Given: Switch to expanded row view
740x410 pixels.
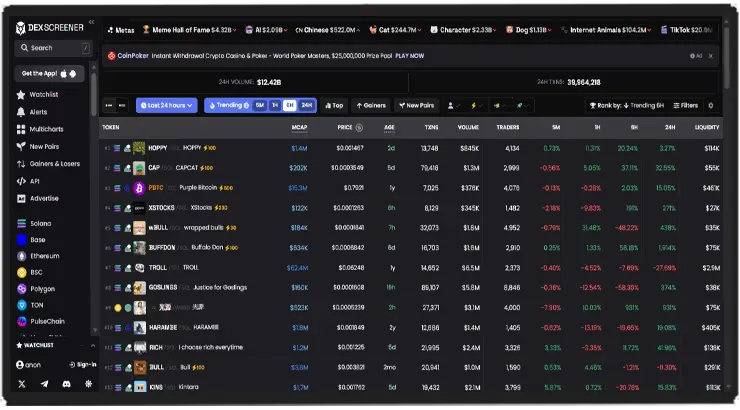Looking at the screenshot, I should [122, 106].
